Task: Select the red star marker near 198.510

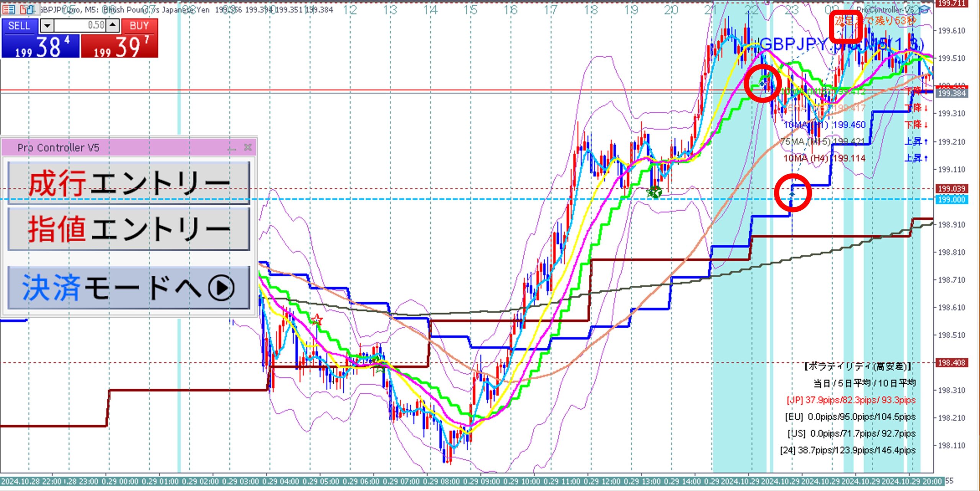Action: tap(316, 319)
